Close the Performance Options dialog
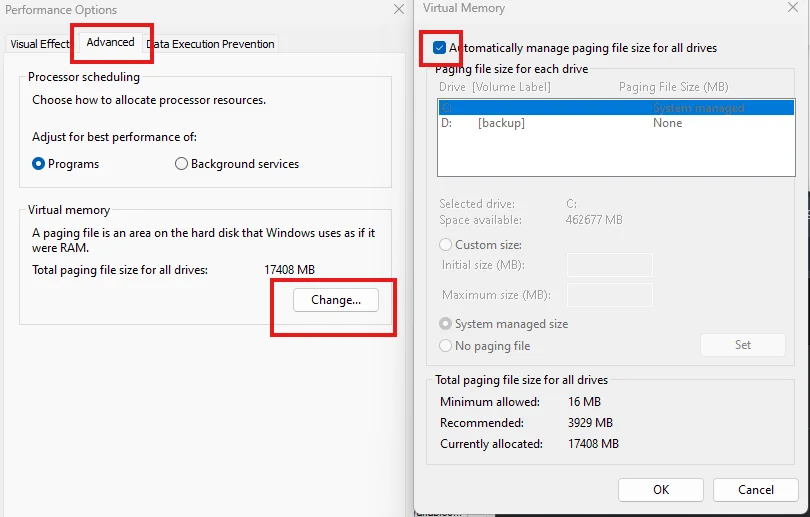The width and height of the screenshot is (810, 517). coord(399,9)
